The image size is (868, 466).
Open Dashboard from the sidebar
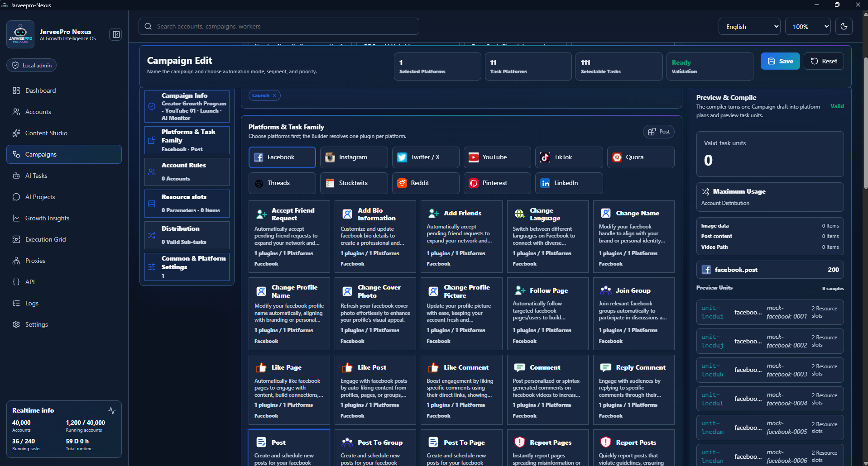[x=64, y=90]
